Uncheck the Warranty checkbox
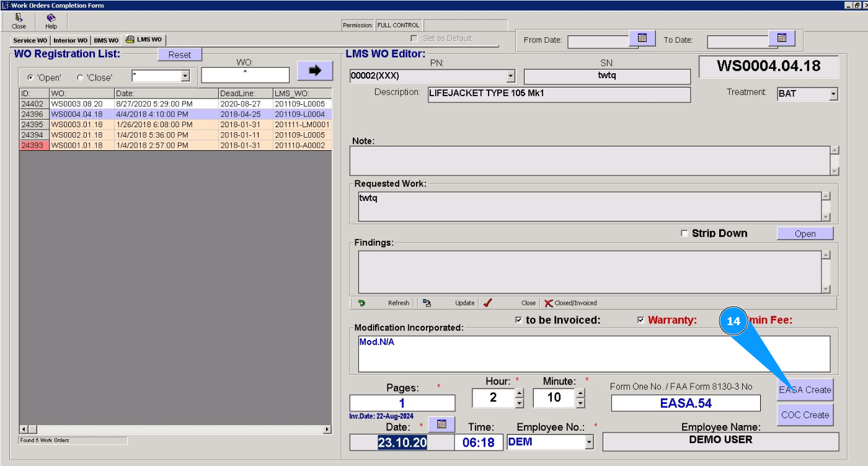Image resolution: width=868 pixels, height=466 pixels. (x=641, y=320)
